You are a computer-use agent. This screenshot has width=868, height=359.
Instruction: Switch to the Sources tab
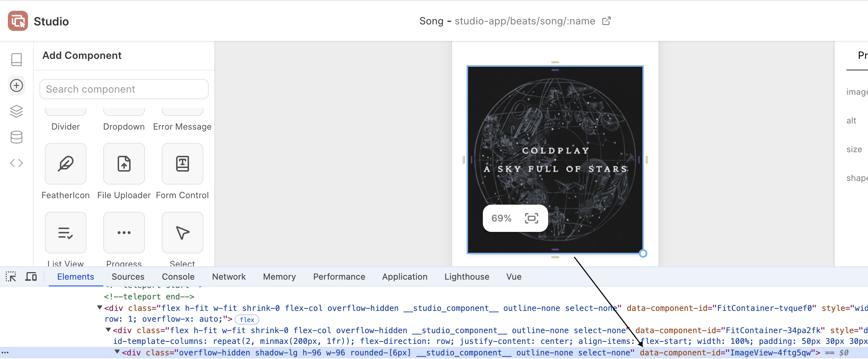tap(128, 277)
